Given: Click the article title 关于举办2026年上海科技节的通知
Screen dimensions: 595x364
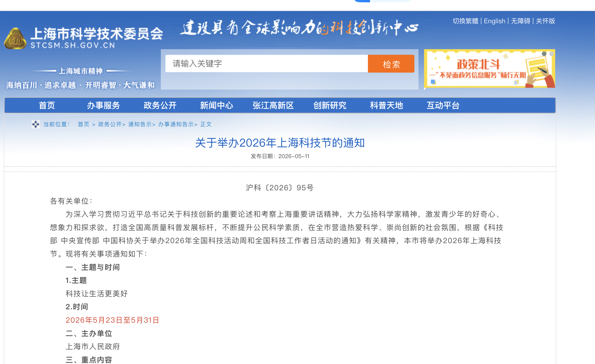Looking at the screenshot, I should coord(280,143).
